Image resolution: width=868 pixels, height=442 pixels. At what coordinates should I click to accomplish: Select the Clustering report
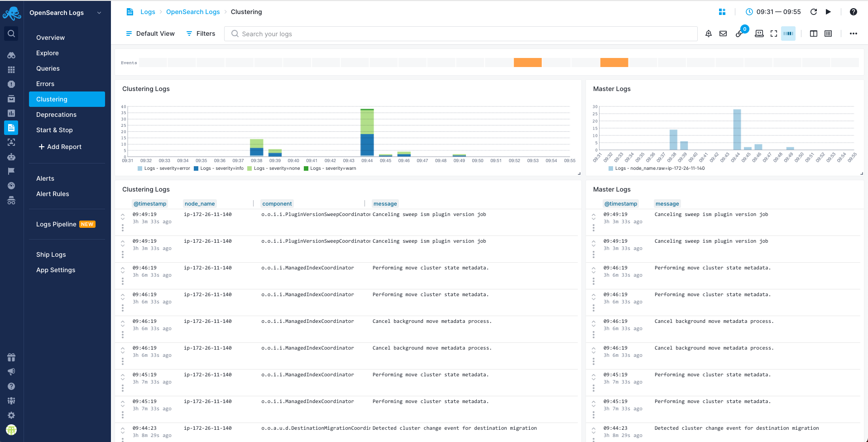click(67, 99)
